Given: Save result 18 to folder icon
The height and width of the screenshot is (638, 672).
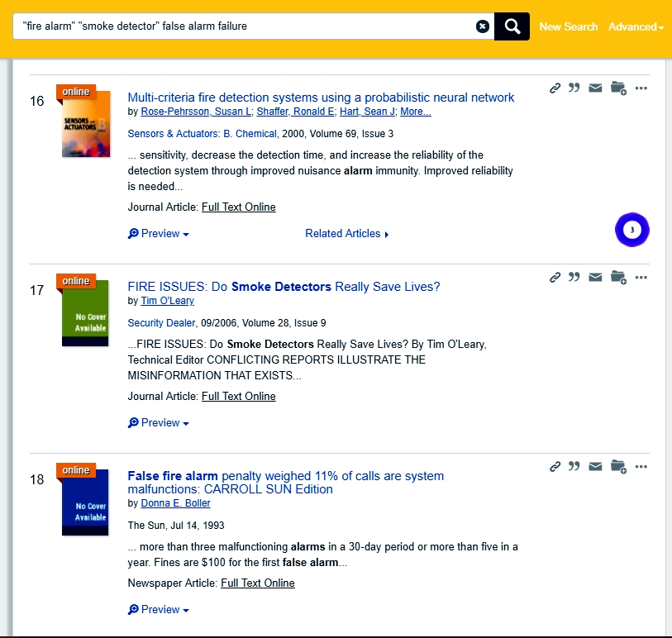Looking at the screenshot, I should click(618, 467).
